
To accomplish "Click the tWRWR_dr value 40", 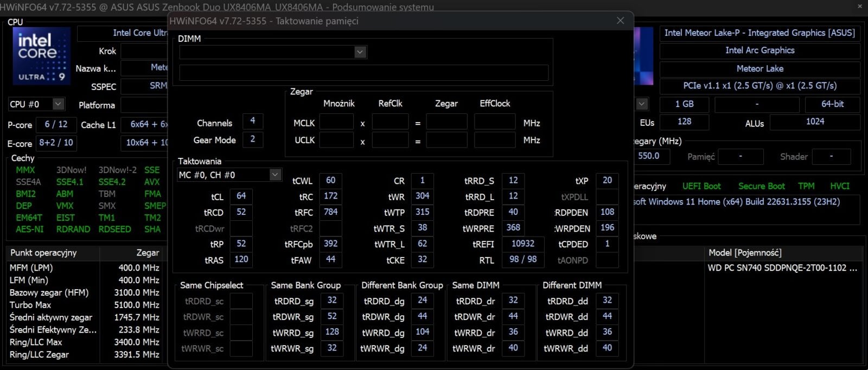I will tap(513, 348).
